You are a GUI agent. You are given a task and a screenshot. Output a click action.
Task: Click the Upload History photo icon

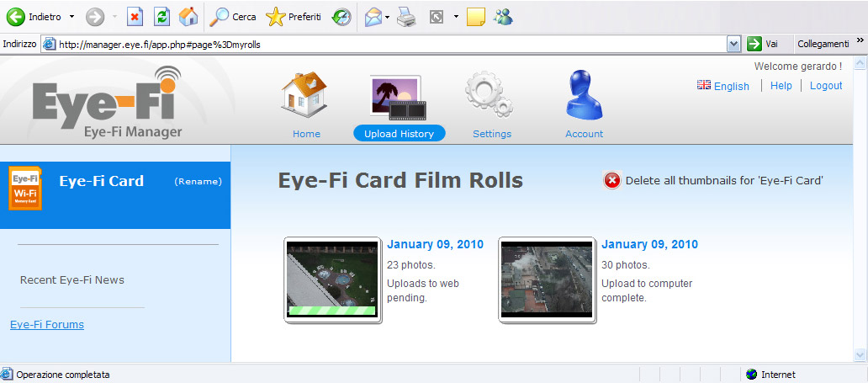pos(398,98)
